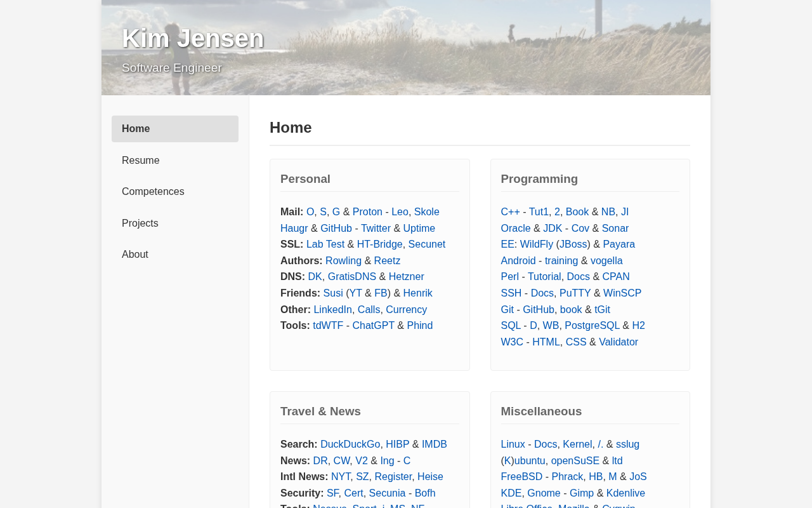Image resolution: width=812 pixels, height=508 pixels.
Task: Visit the WildFly link
Action: [537, 244]
